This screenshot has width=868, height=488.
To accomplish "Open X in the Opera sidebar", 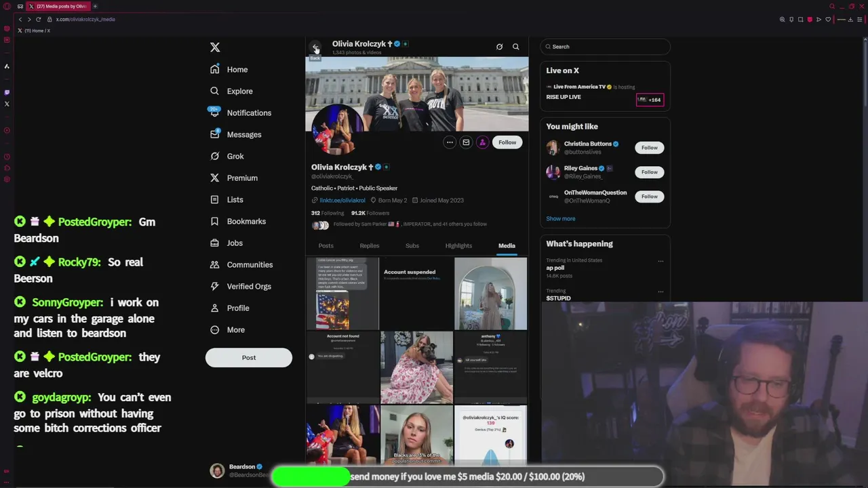I will 7,104.
